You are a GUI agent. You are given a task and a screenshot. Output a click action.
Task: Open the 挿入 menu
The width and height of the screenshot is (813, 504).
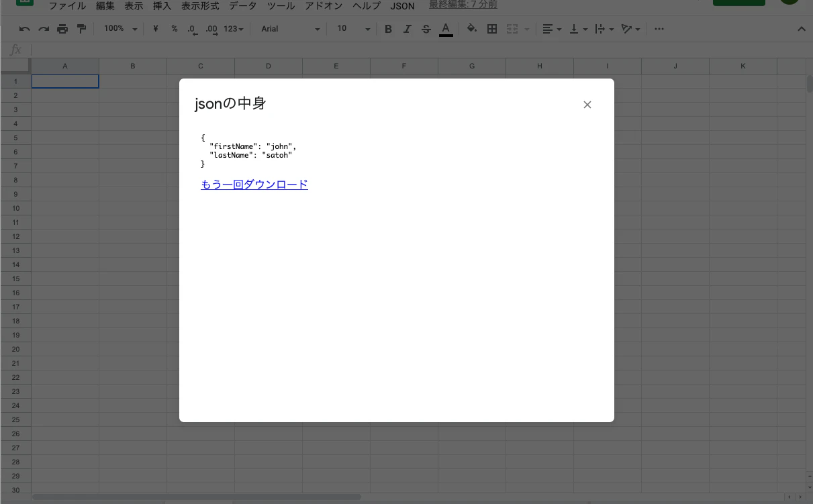162,6
